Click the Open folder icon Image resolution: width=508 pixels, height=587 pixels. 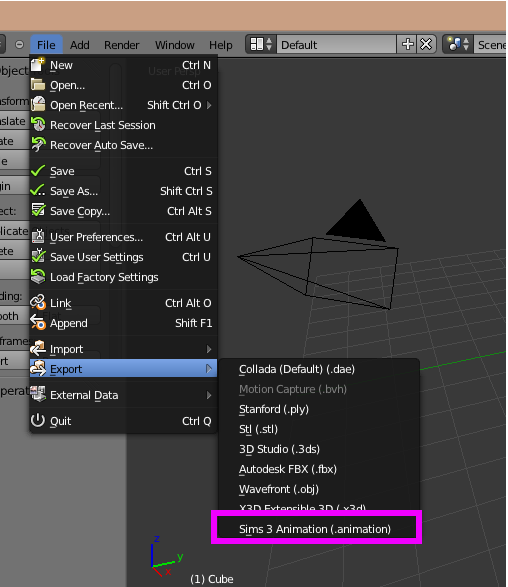(x=38, y=85)
